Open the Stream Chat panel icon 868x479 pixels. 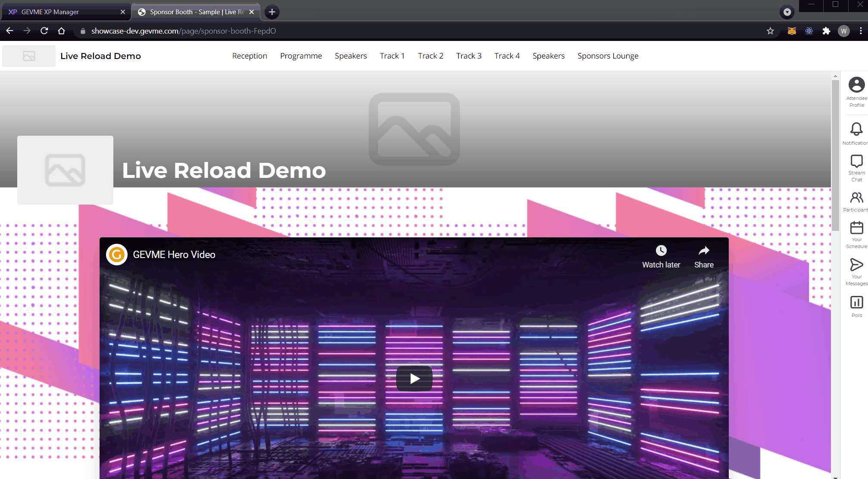856,162
